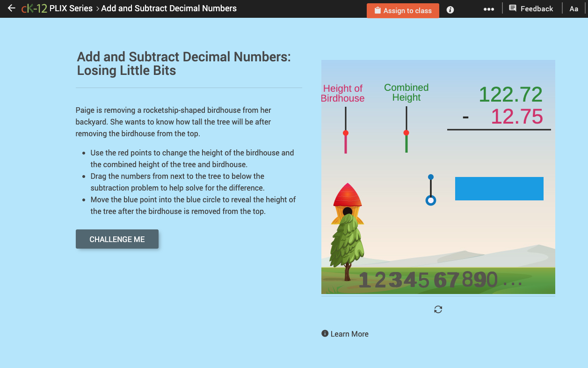Viewport: 588px width, 368px height.
Task: Select the red point on Combined Height slider
Action: [406, 132]
